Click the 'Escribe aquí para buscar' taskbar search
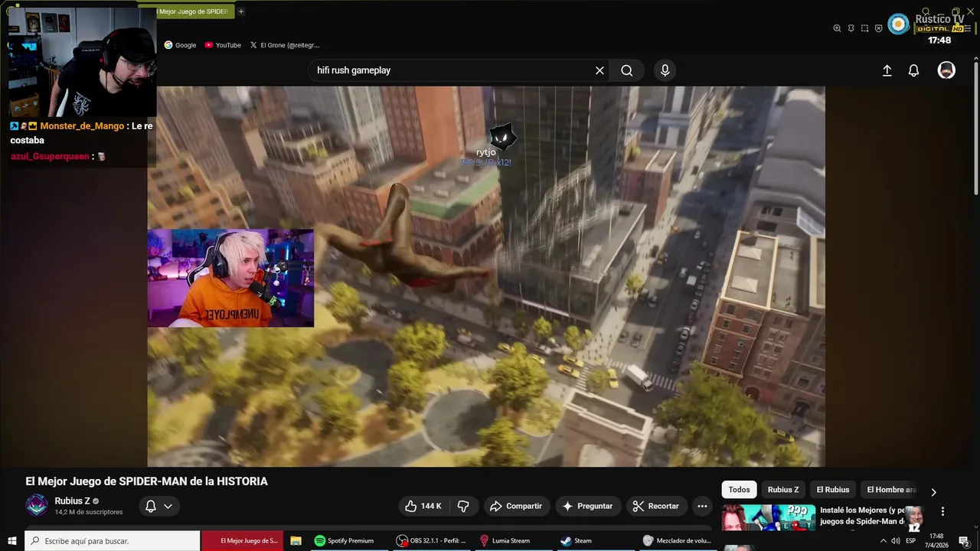980x551 pixels. [112, 540]
